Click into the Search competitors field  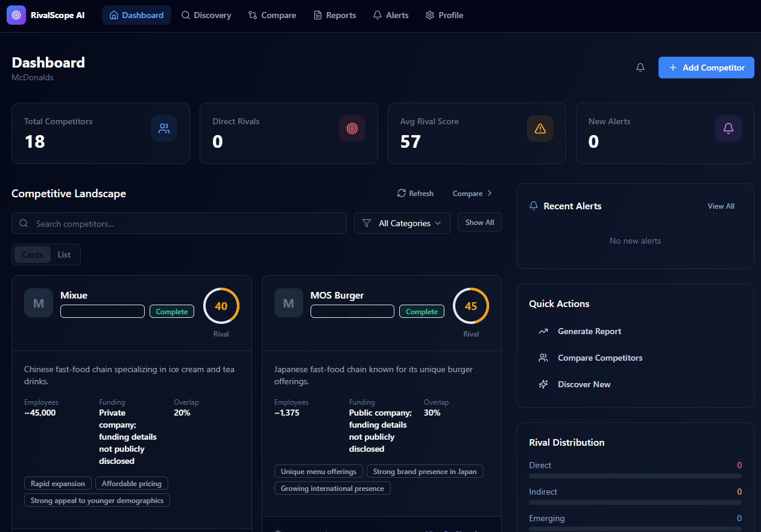click(x=179, y=223)
